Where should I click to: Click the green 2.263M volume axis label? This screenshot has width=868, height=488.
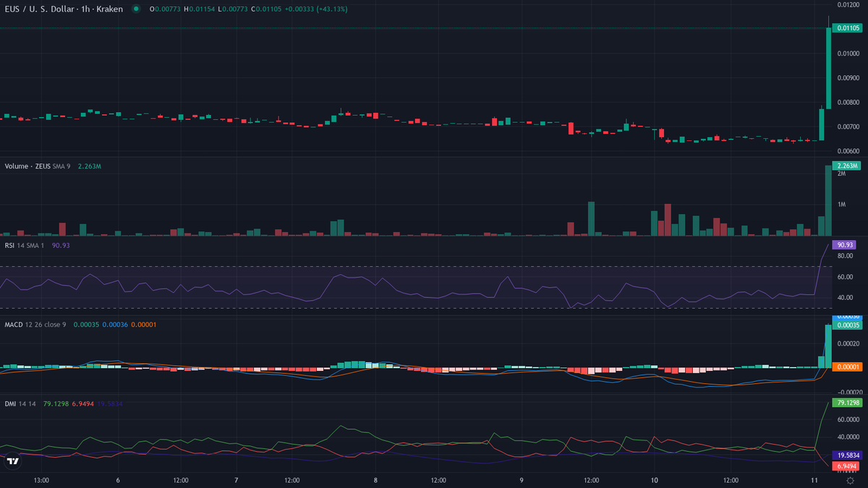847,166
